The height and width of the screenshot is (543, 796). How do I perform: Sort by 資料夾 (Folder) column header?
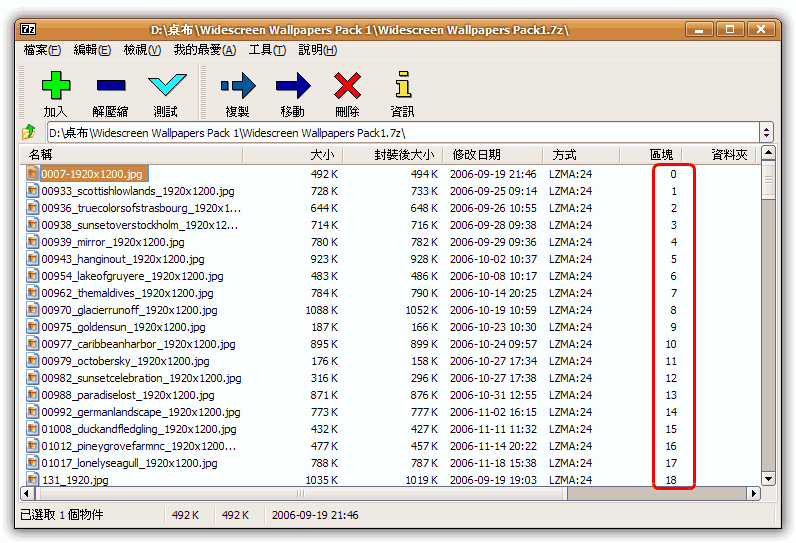click(718, 154)
